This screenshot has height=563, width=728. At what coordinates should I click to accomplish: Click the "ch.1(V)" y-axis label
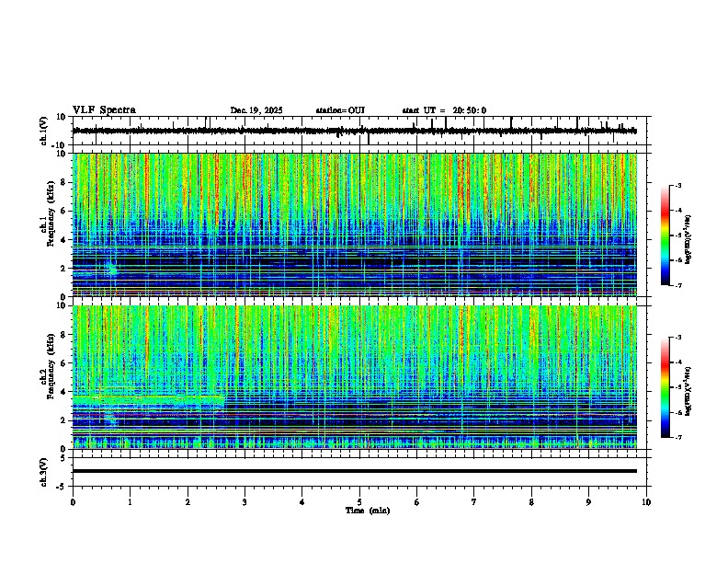click(x=44, y=131)
